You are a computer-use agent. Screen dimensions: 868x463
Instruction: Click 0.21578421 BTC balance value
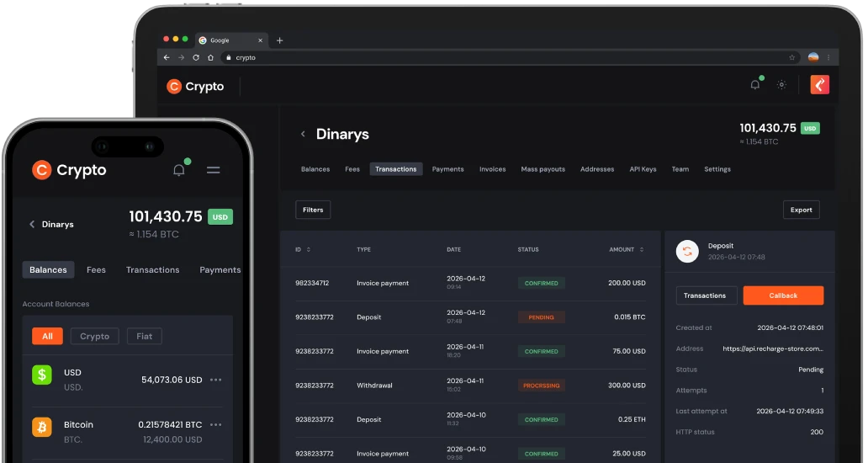[170, 425]
